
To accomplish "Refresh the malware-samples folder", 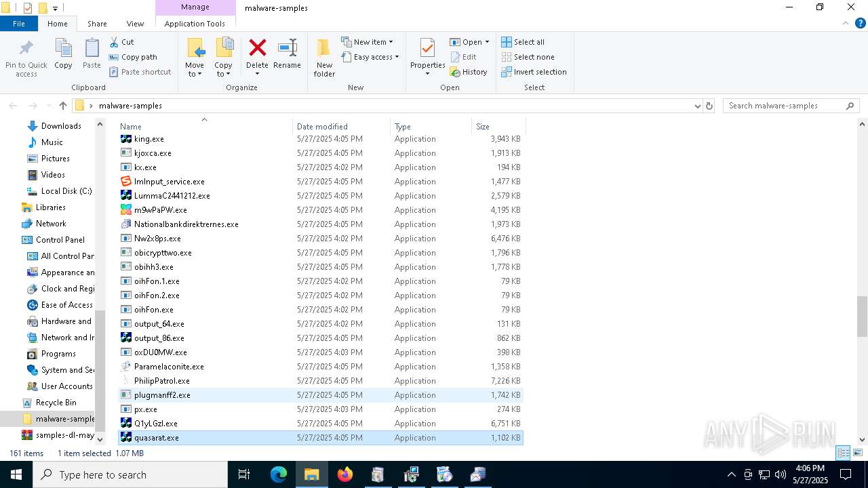I will point(709,106).
